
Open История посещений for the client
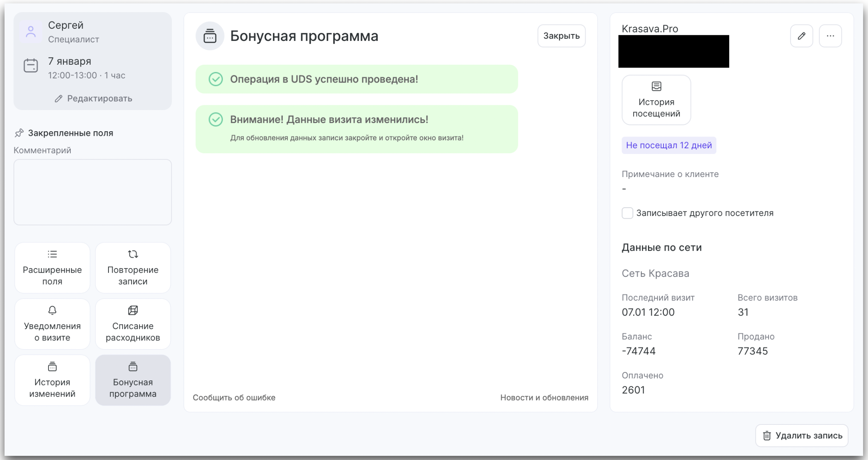tap(656, 100)
